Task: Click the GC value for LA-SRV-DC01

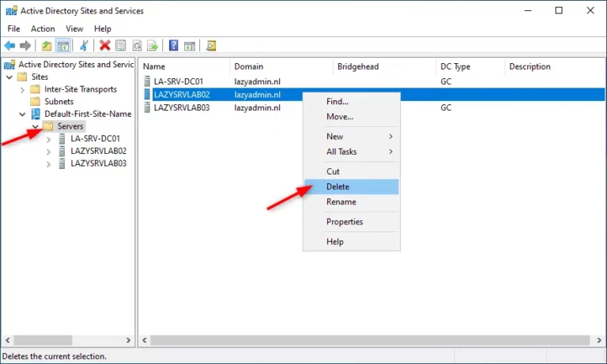Action: (x=446, y=81)
